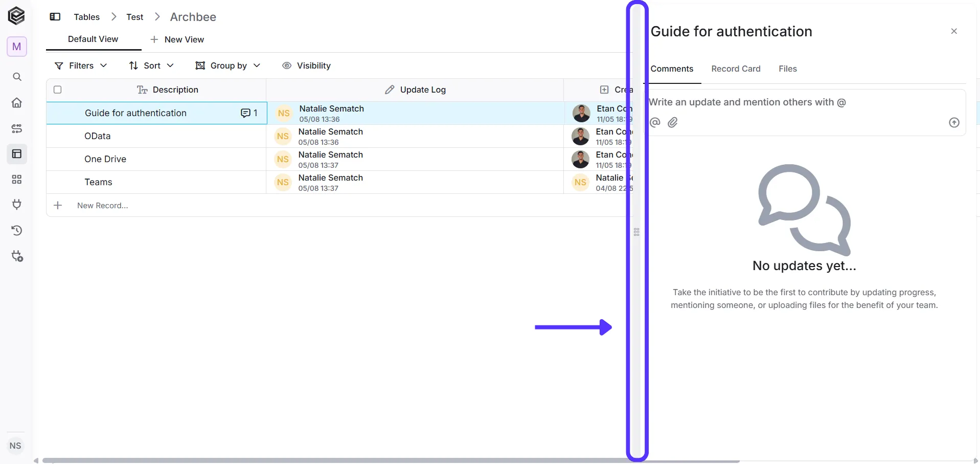Add a New Record row
The height and width of the screenshot is (464, 980).
point(102,206)
